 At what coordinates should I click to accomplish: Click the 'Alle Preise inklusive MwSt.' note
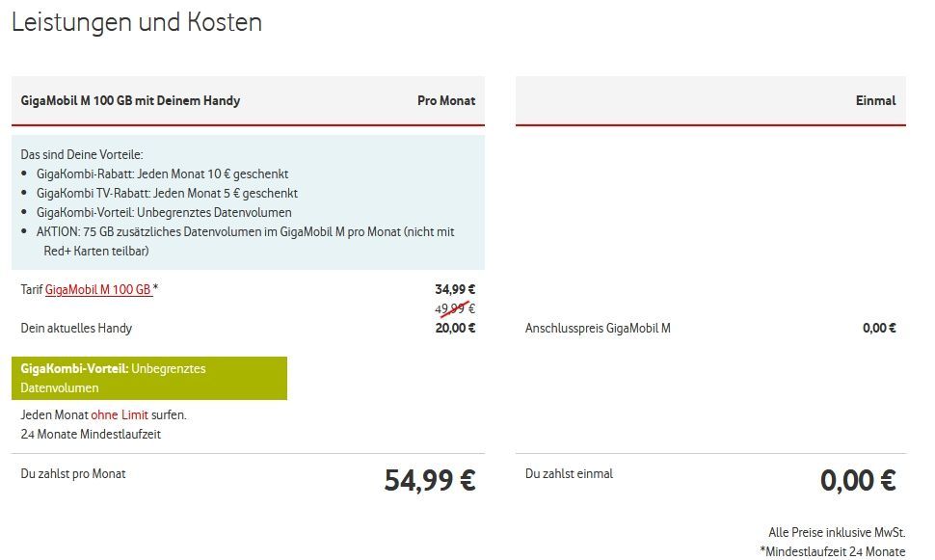coord(837,533)
